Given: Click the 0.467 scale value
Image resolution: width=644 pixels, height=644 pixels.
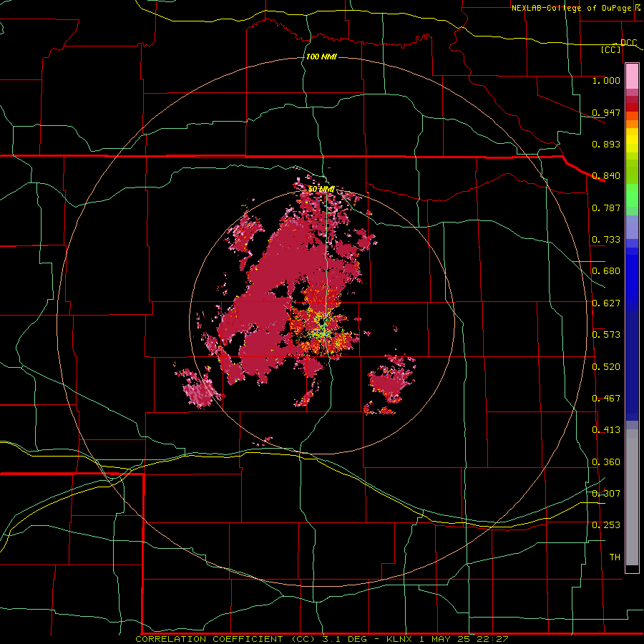Looking at the screenshot, I should pos(606,399).
